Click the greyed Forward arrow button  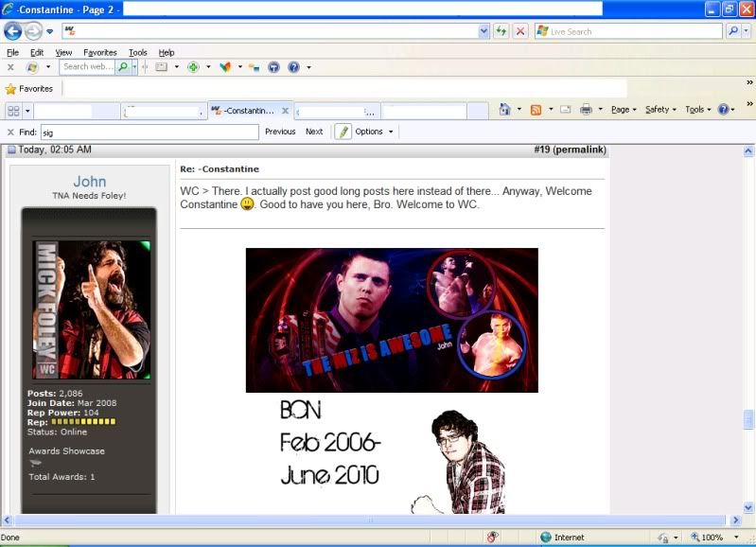pyautogui.click(x=33, y=31)
